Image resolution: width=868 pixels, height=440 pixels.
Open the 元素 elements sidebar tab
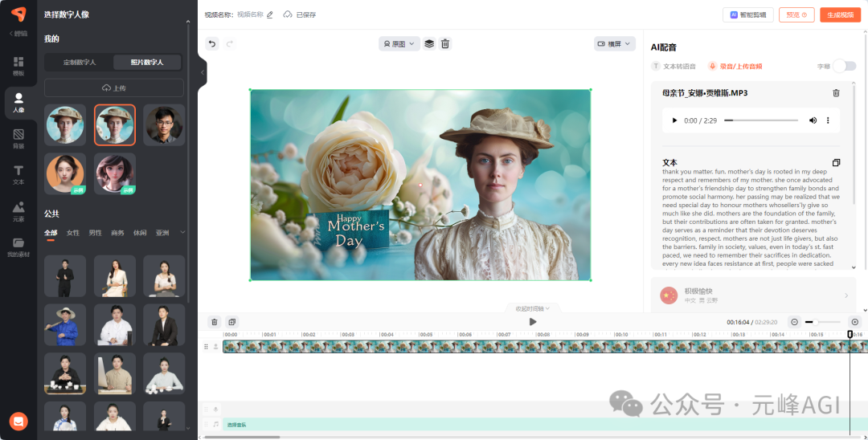pyautogui.click(x=18, y=211)
